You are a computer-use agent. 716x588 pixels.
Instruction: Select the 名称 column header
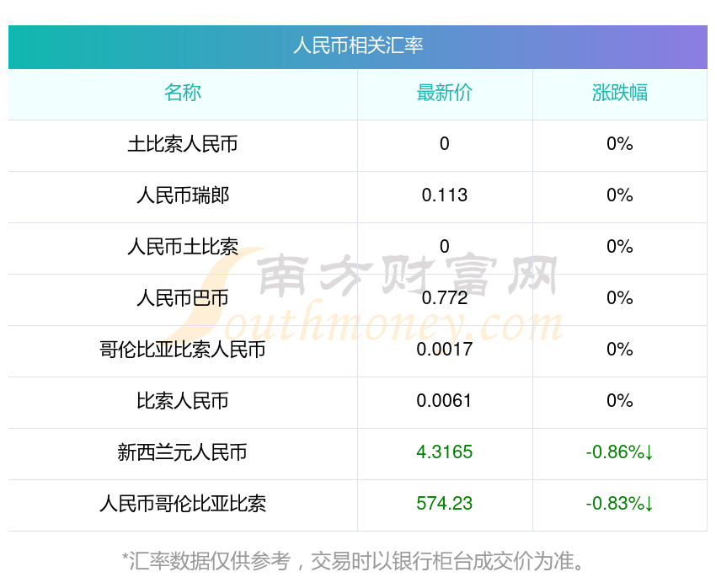click(183, 93)
